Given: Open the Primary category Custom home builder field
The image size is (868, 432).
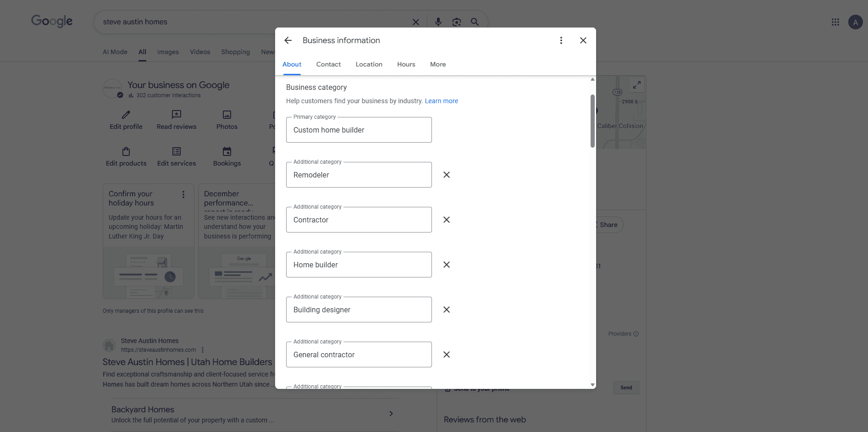Looking at the screenshot, I should [x=359, y=130].
